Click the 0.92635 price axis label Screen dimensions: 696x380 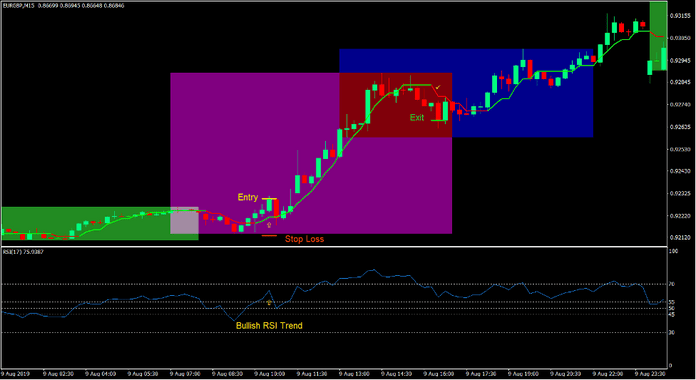[x=679, y=127]
